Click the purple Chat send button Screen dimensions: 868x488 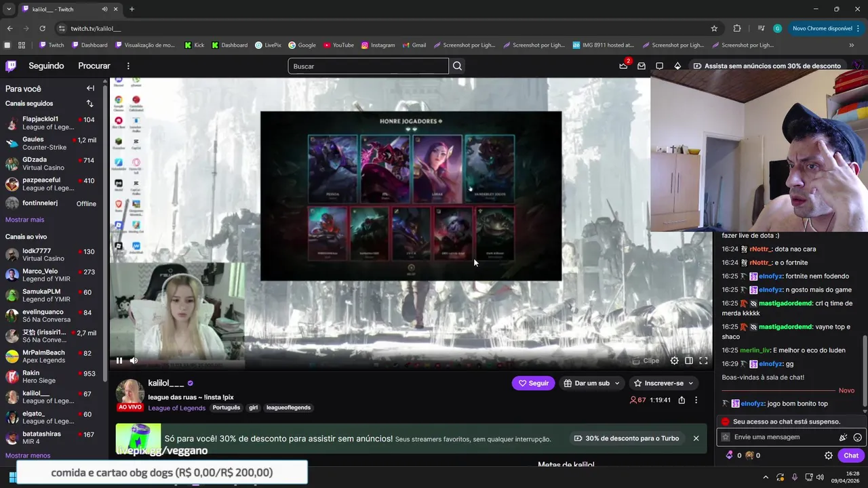point(851,455)
